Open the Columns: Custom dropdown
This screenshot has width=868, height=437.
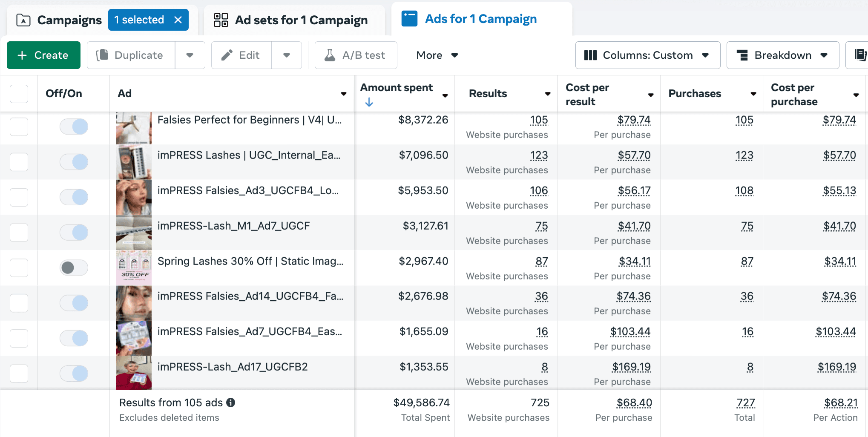(647, 55)
